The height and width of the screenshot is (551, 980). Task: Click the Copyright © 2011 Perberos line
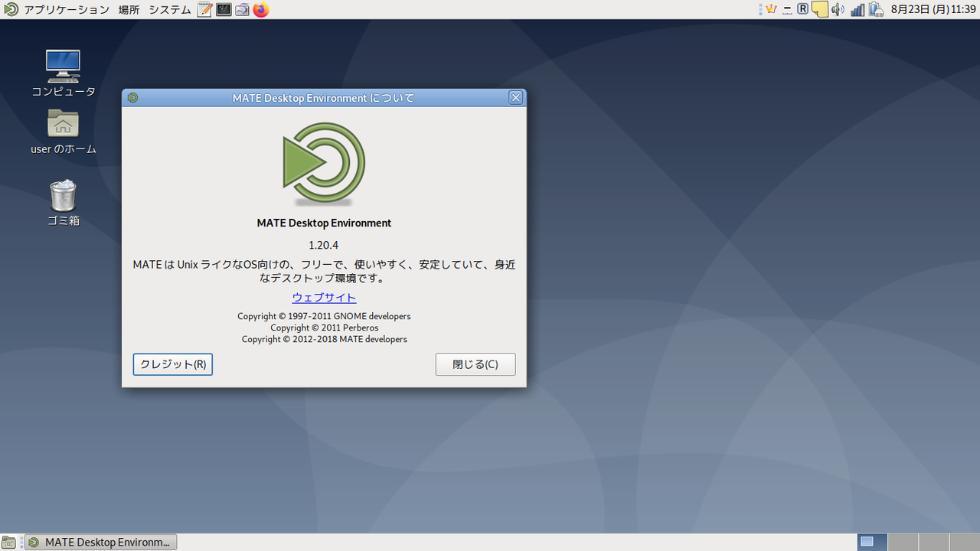point(324,328)
